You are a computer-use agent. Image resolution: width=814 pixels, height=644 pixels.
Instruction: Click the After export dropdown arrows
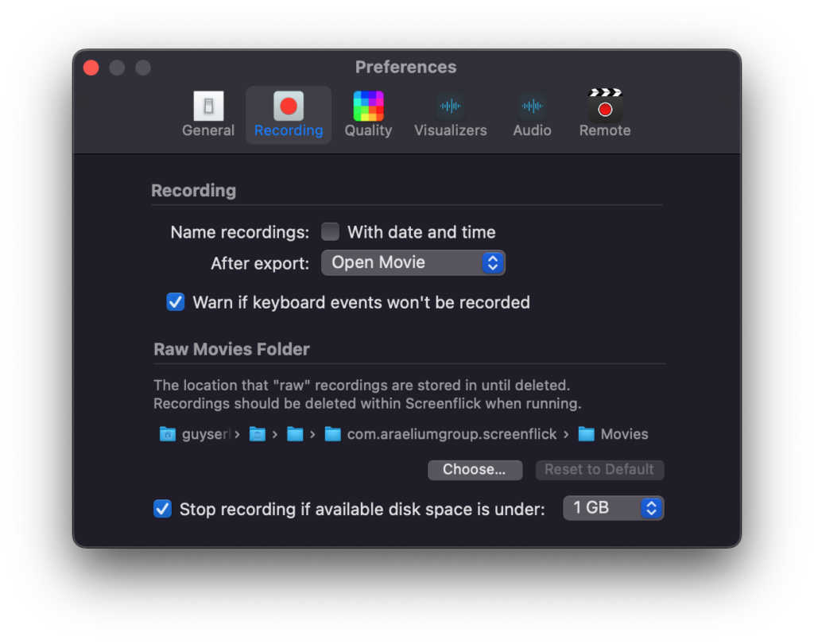click(493, 263)
